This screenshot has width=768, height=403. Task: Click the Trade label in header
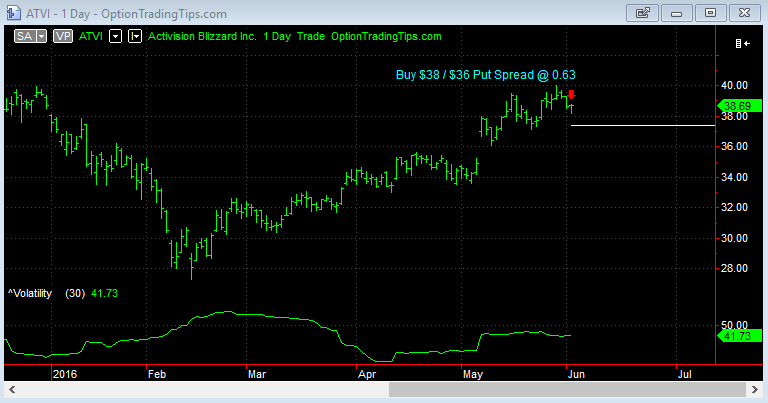(x=311, y=36)
